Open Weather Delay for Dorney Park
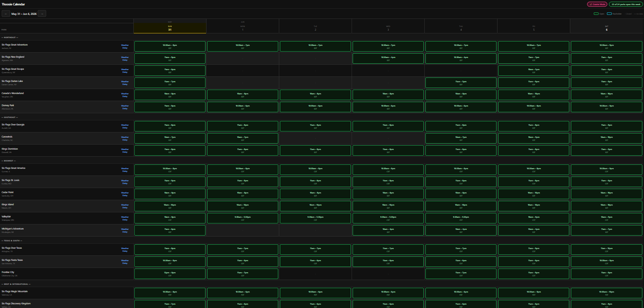This screenshot has width=644, height=308. click(125, 107)
